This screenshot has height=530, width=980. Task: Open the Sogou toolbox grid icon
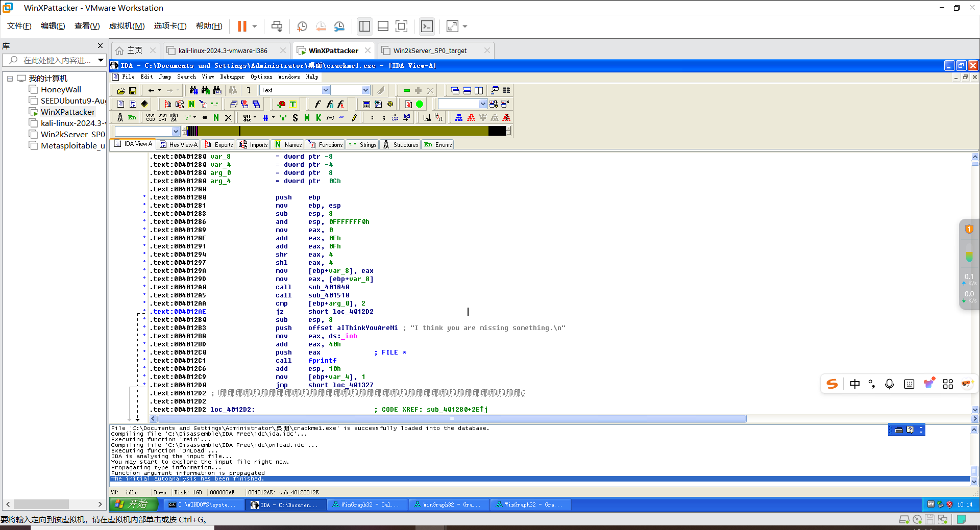(948, 384)
